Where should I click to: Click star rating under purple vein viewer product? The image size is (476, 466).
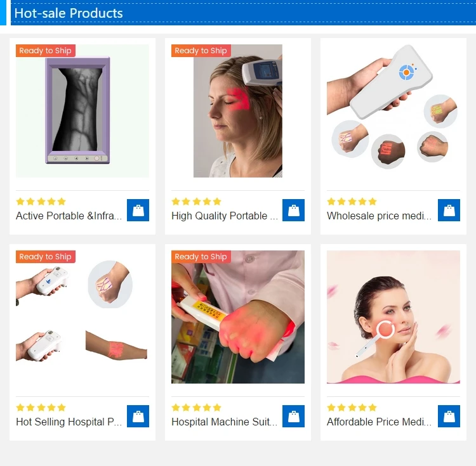(x=41, y=202)
